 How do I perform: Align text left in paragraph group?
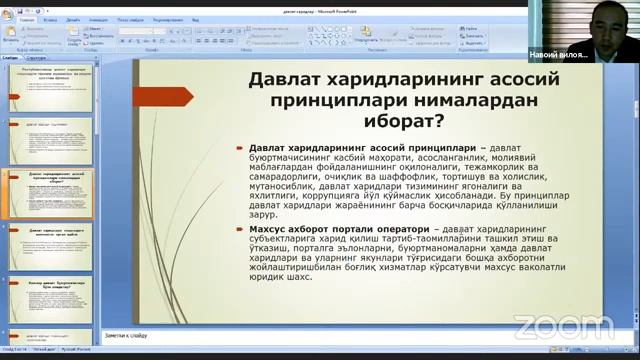pos(199,41)
